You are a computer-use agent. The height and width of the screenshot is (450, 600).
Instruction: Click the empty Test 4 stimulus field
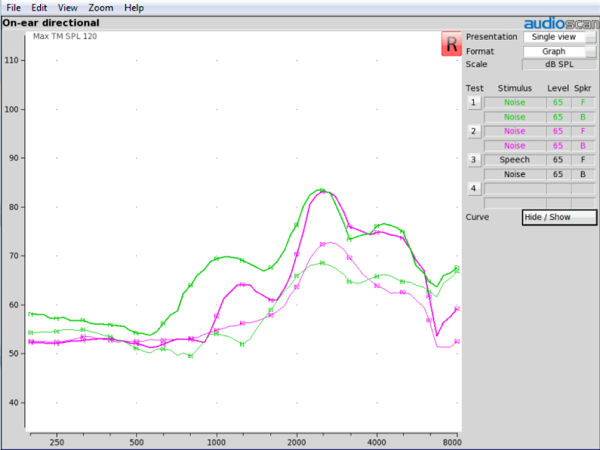pos(515,188)
